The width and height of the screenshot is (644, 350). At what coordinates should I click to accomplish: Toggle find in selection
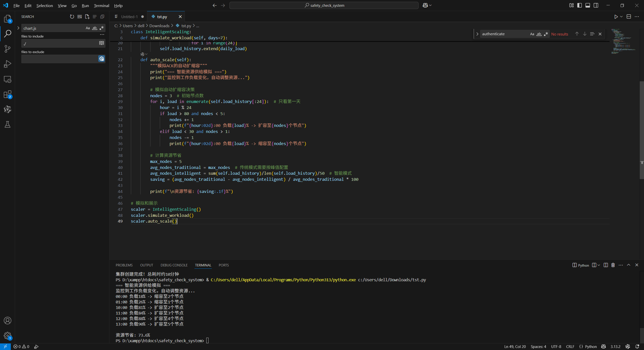tap(592, 34)
